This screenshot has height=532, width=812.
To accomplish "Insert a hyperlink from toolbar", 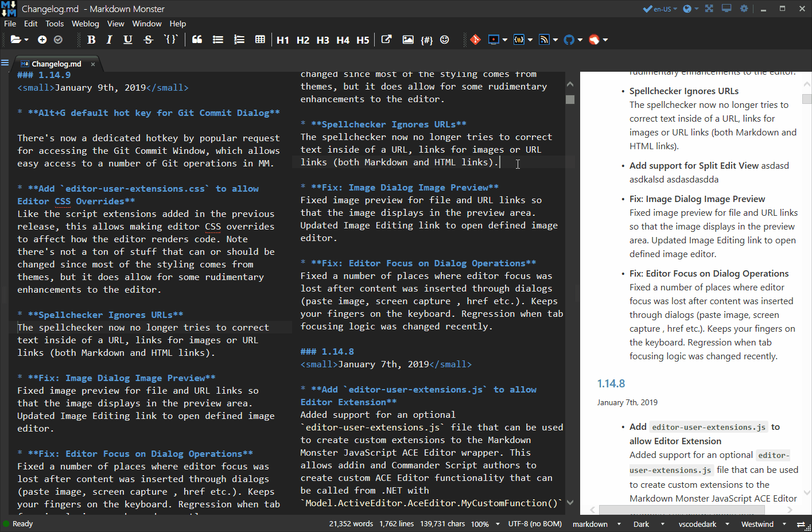I will pos(386,40).
